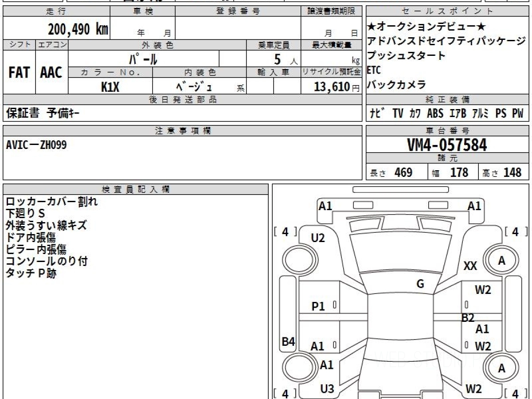Screen dimensions: 532x399
Task: Select the chassis number VM4-057584
Action: tap(447, 145)
